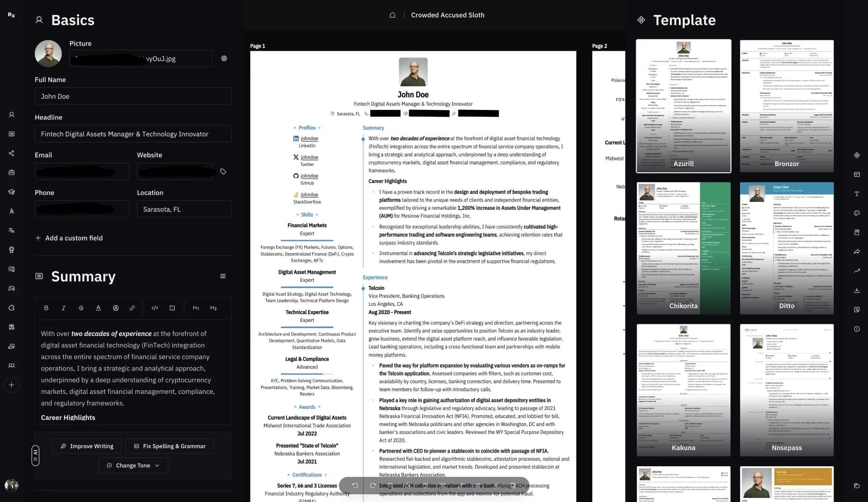The height and width of the screenshot is (502, 868).
Task: Select the Chikorita resume template
Action: click(683, 248)
